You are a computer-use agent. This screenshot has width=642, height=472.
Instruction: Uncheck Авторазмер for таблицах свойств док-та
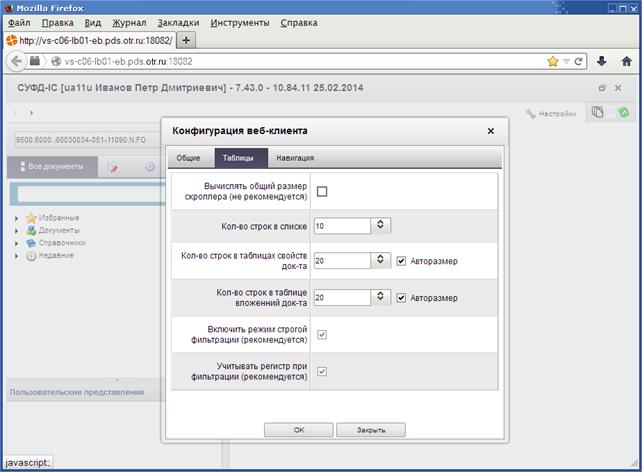[401, 261]
